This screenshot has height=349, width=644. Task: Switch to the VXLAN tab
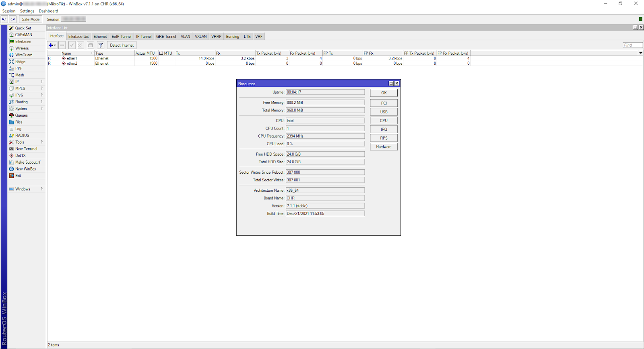[x=201, y=37]
